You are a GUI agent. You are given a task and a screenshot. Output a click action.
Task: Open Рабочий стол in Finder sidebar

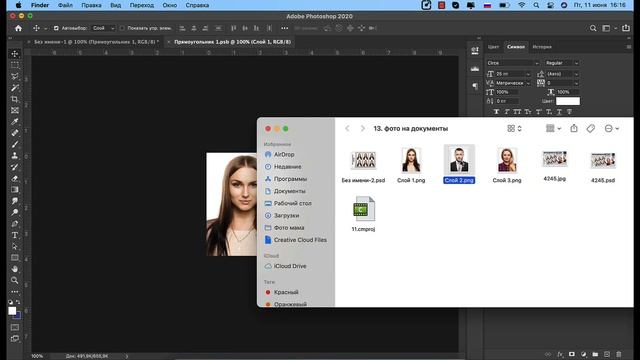coord(292,203)
